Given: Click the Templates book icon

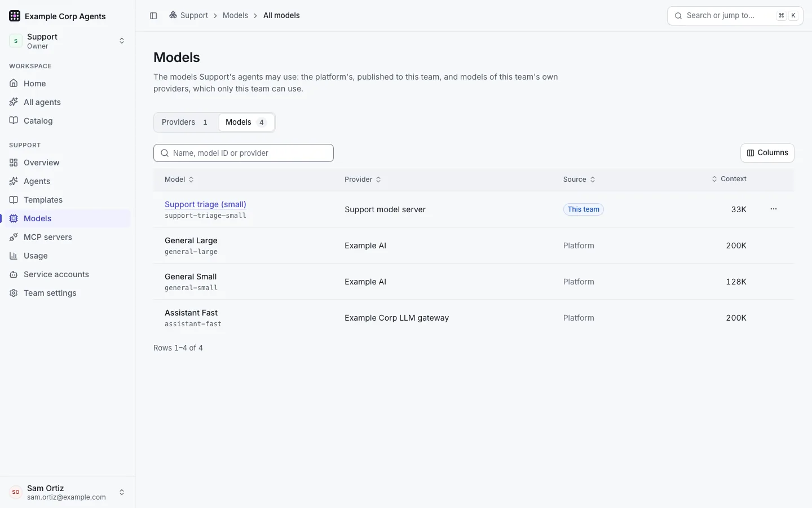Looking at the screenshot, I should click(14, 200).
